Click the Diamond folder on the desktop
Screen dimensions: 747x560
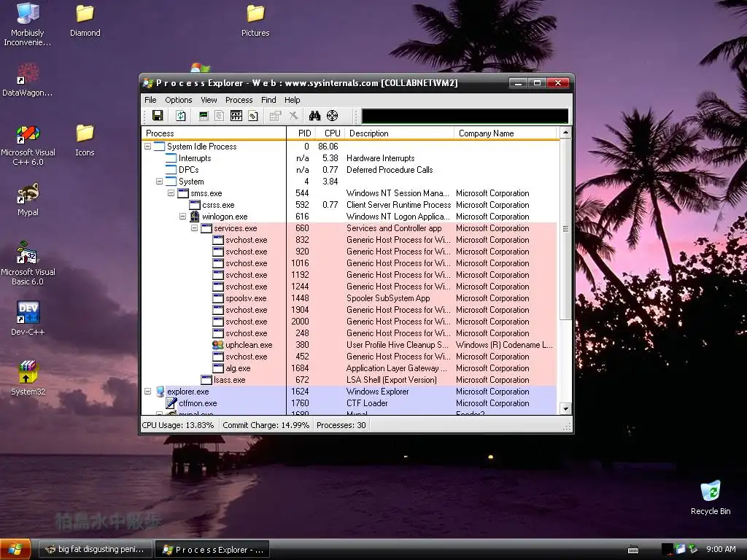(x=85, y=20)
